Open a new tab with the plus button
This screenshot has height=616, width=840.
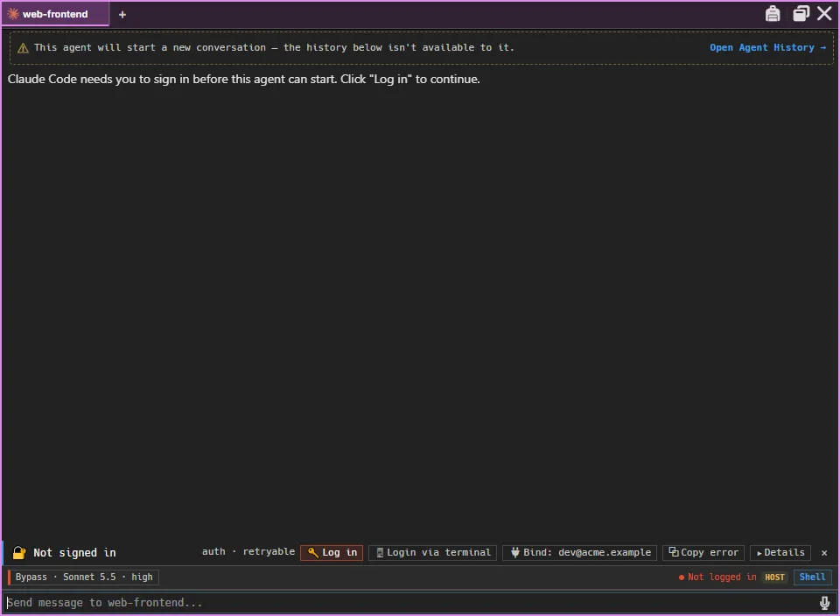(122, 15)
